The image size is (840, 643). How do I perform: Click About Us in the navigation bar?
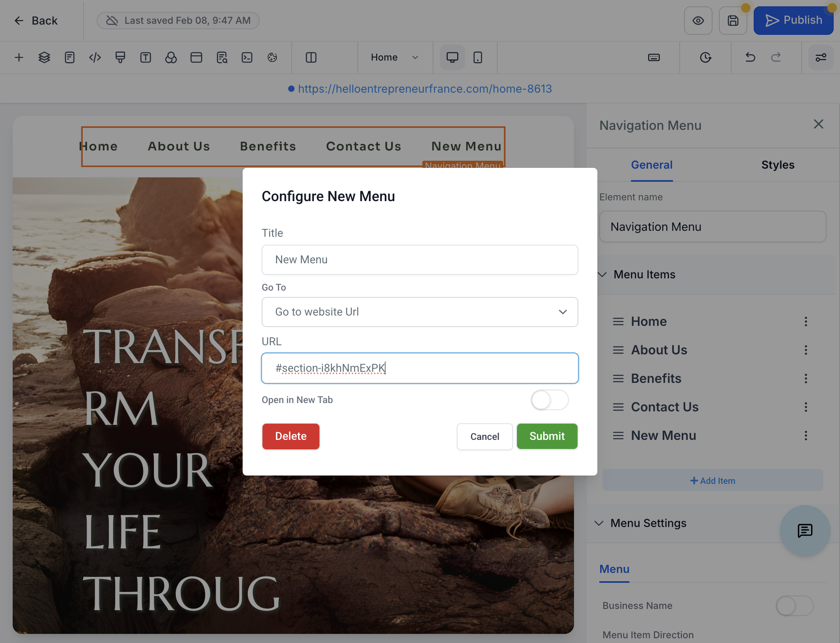(179, 146)
